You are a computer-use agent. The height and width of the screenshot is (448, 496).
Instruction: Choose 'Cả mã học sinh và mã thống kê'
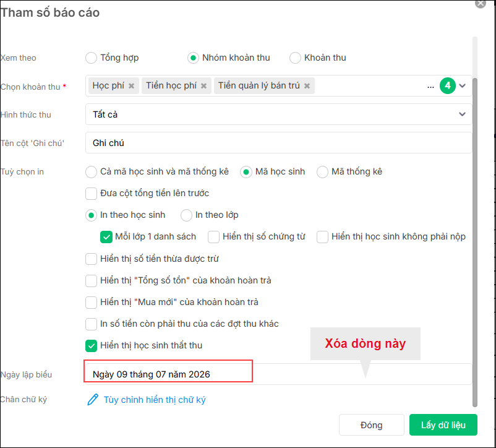91,172
